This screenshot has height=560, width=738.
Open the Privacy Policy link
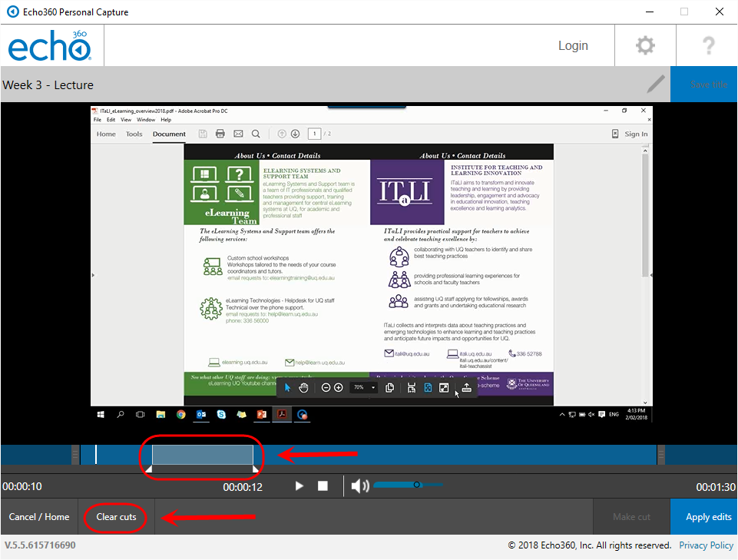[x=706, y=545]
